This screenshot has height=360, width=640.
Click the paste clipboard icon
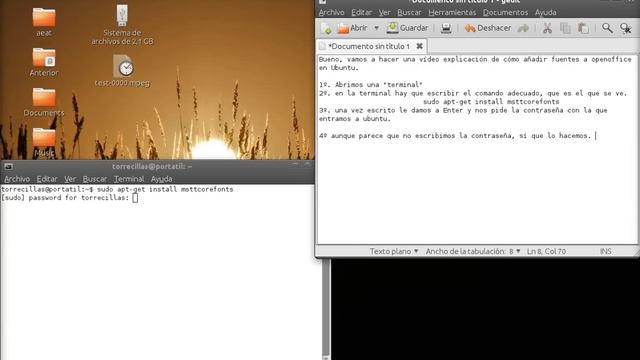point(583,28)
